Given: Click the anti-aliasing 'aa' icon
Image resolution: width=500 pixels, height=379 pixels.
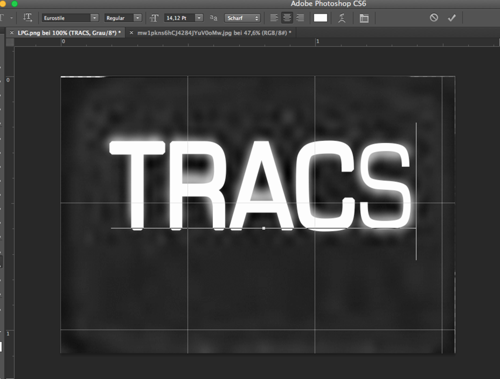Looking at the screenshot, I should 213,18.
